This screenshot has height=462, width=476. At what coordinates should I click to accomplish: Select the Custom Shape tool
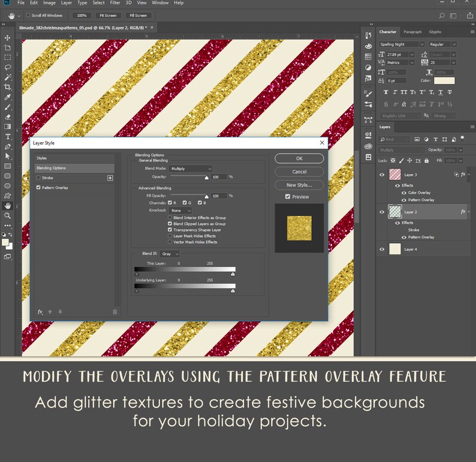pyautogui.click(x=8, y=196)
